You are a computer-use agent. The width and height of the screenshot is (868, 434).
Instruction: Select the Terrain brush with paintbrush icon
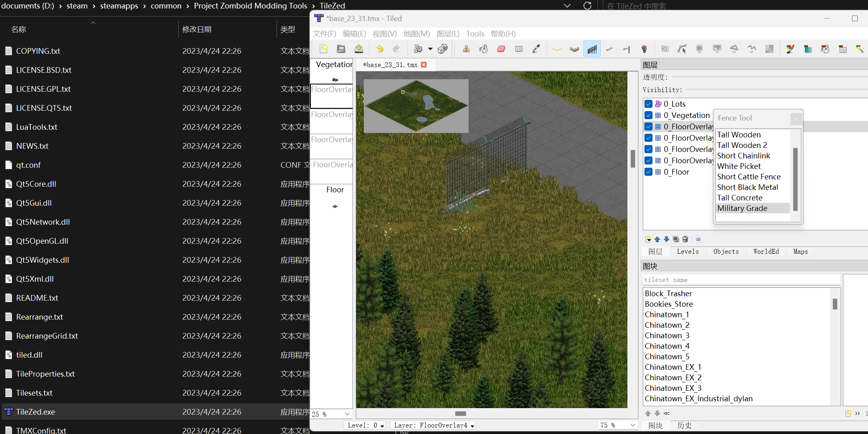[790, 49]
